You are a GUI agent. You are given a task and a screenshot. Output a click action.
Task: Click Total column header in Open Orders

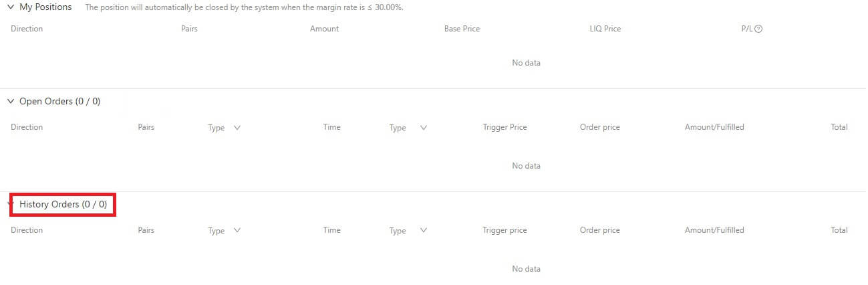[839, 127]
